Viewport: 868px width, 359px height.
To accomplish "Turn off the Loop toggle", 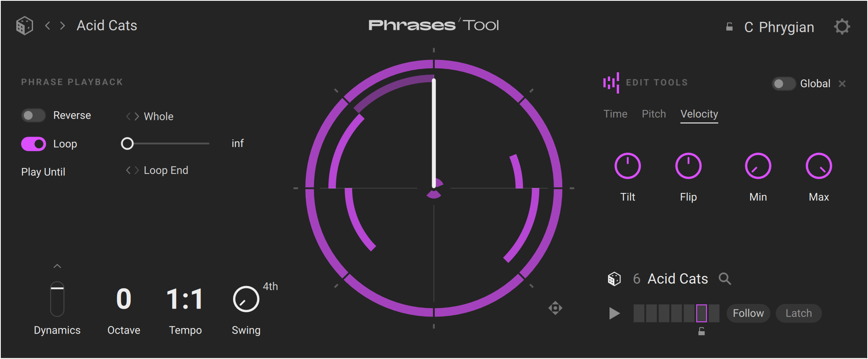I will [33, 144].
